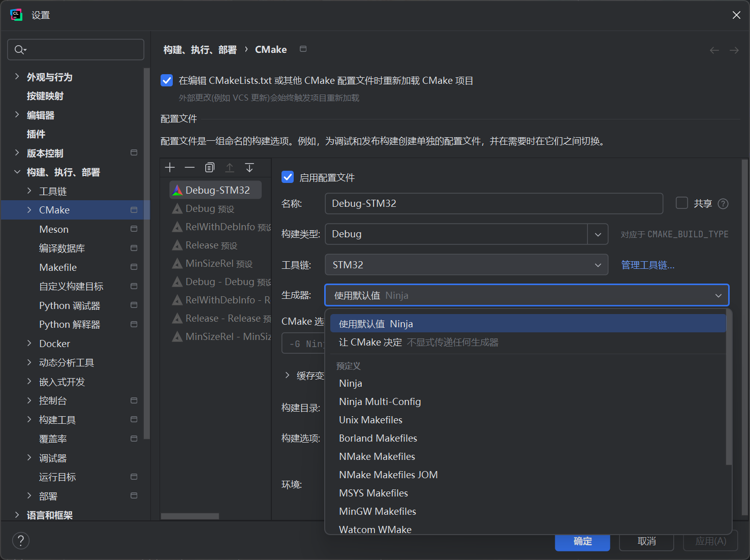Click the project icon beside 构建工具
Viewport: 750px width, 560px height.
click(x=134, y=419)
